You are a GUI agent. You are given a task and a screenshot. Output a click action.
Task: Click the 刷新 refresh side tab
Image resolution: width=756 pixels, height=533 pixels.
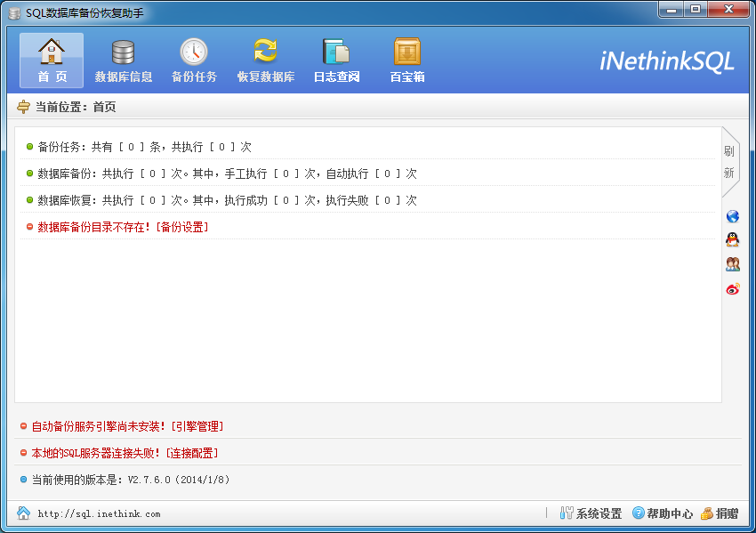pyautogui.click(x=729, y=162)
